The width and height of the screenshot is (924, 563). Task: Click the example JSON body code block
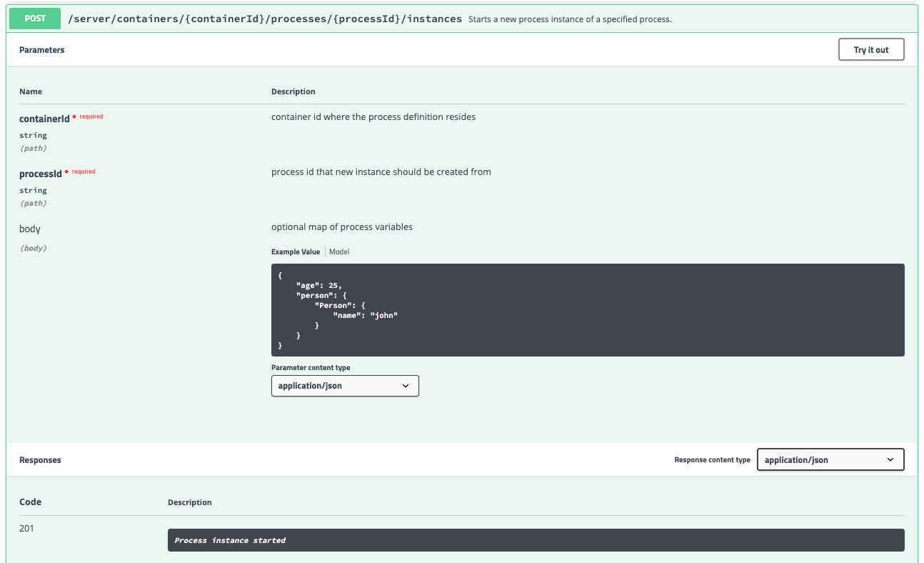pyautogui.click(x=588, y=310)
